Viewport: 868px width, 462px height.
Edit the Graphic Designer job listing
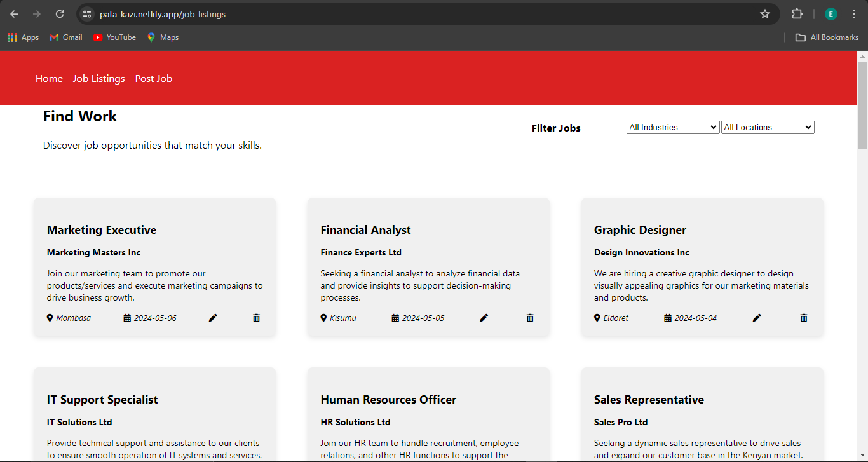[x=757, y=318]
